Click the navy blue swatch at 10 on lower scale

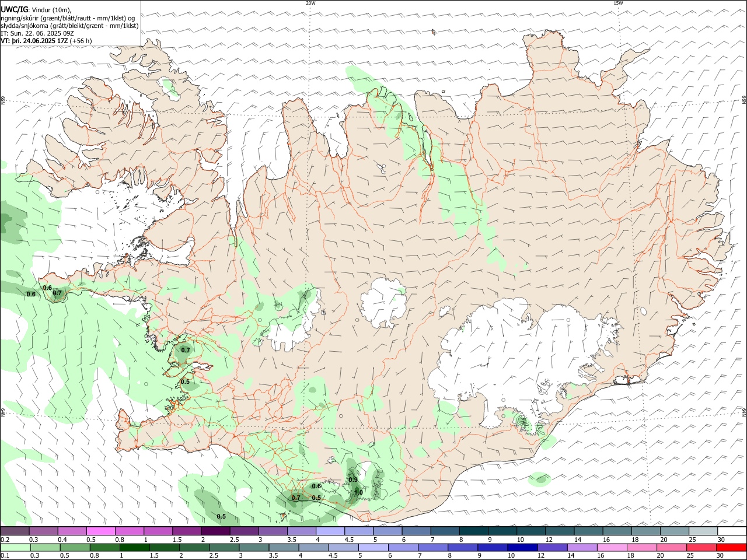point(522,548)
